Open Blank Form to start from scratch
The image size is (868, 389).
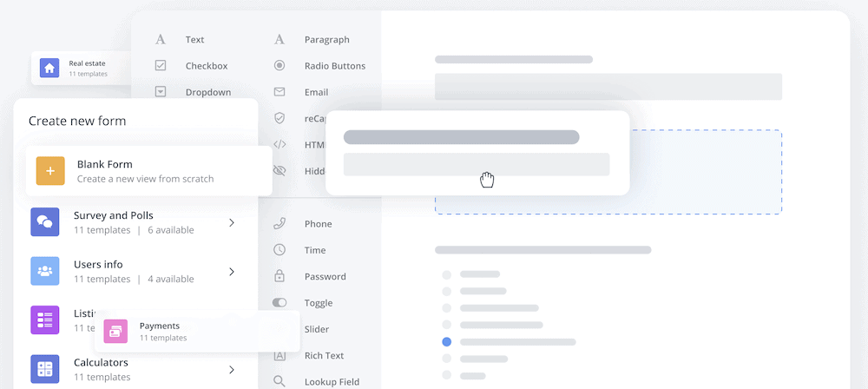(149, 171)
